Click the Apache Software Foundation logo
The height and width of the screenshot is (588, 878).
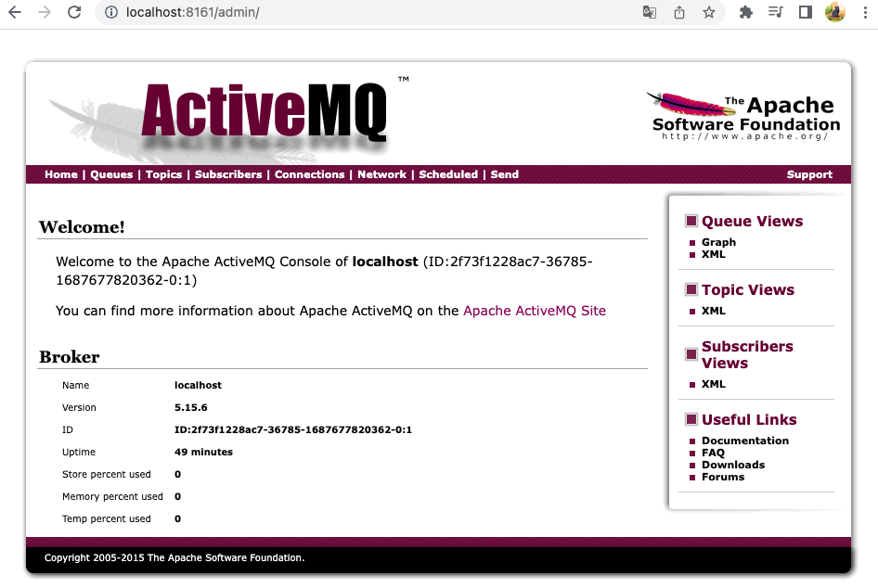pos(745,116)
